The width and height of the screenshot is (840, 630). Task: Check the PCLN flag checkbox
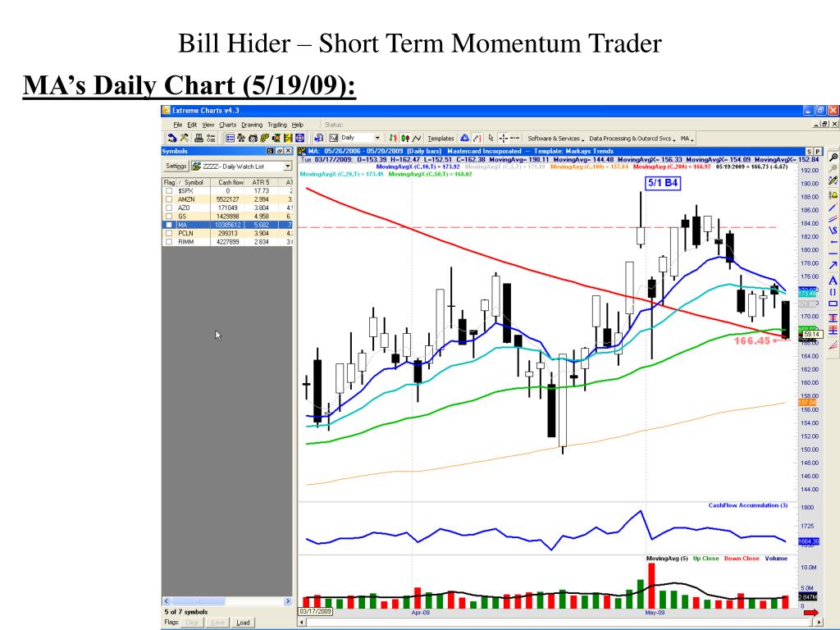coord(169,234)
